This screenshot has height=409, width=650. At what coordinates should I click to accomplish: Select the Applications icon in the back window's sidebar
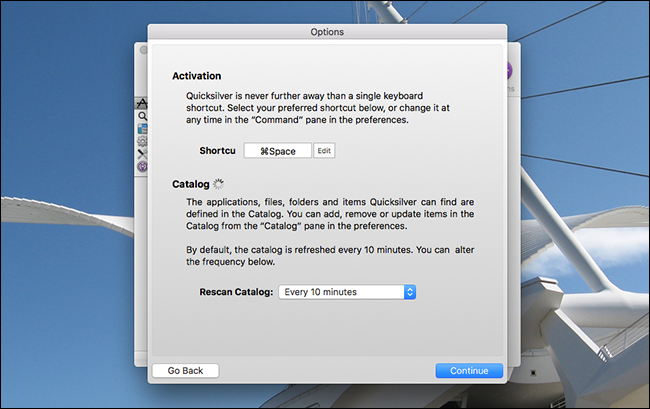(142, 102)
